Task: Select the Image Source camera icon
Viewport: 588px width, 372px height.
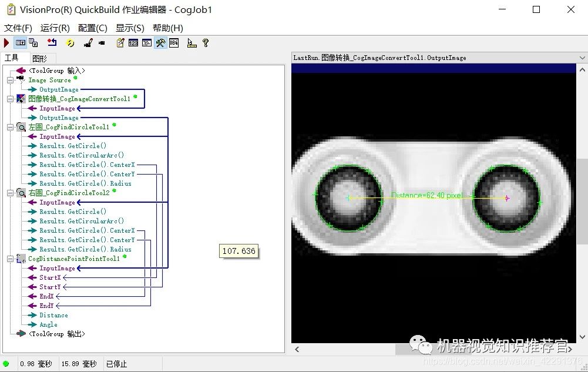Action: tap(21, 79)
